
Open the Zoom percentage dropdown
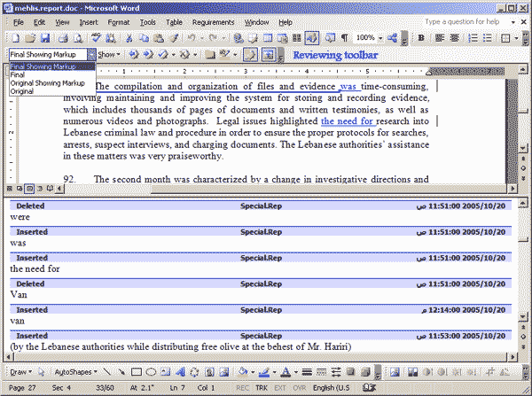(380, 39)
